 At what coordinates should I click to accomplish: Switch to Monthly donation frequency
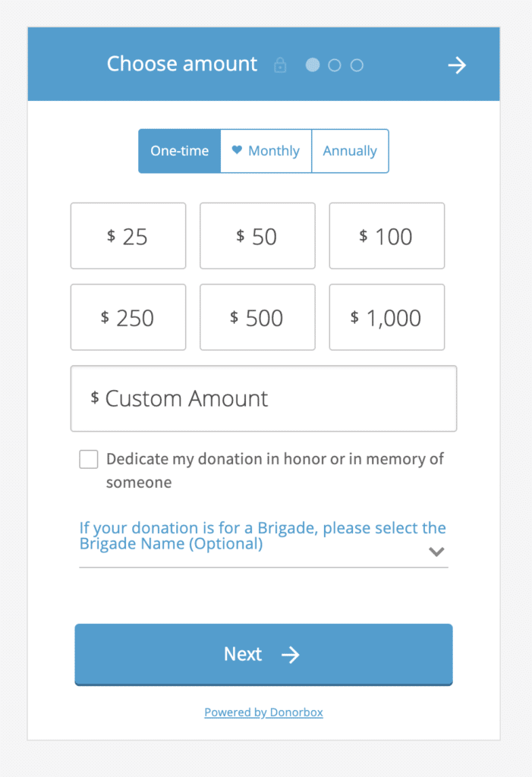point(266,151)
